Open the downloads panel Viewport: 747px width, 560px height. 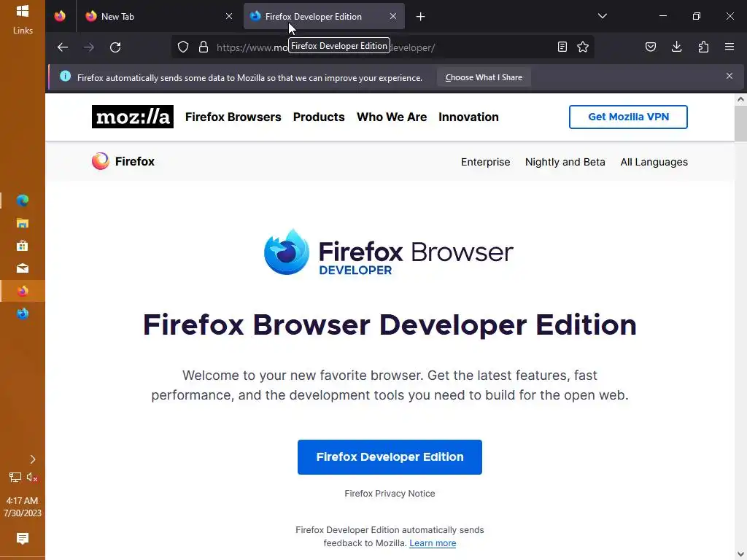tap(676, 47)
